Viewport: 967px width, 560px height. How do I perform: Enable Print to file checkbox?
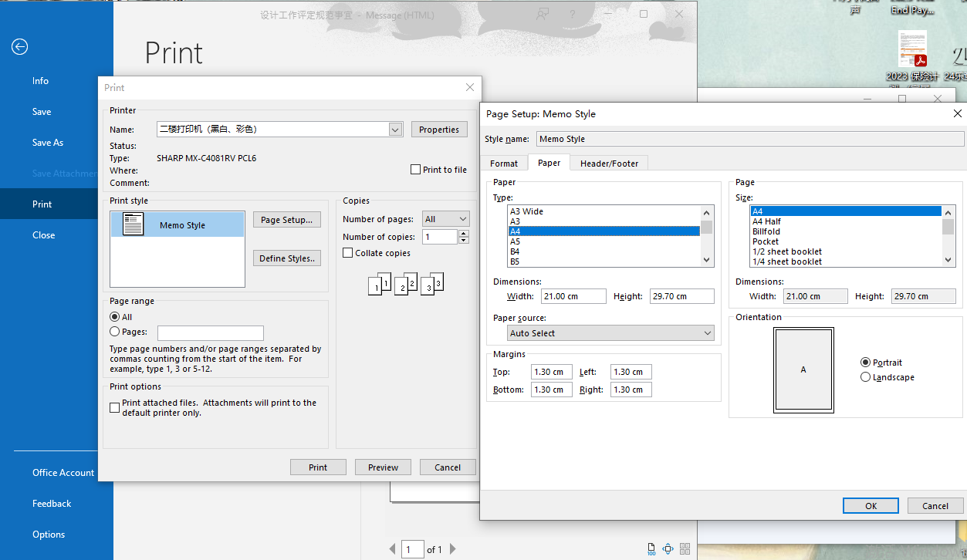point(416,170)
